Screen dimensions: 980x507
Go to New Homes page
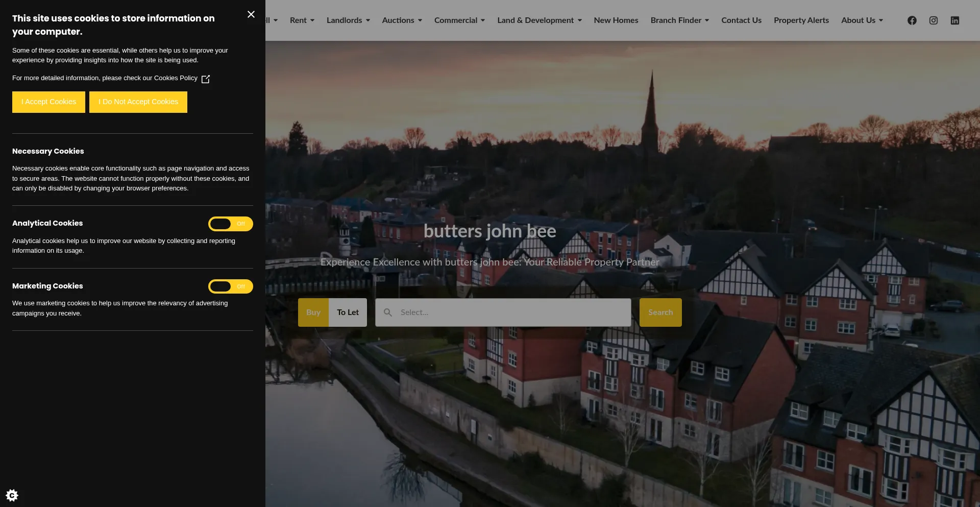616,20
